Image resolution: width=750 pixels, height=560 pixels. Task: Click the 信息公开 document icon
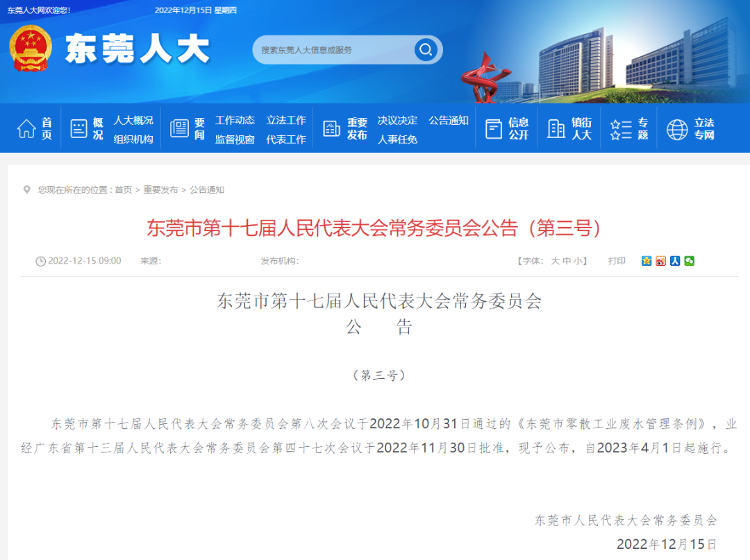click(x=493, y=129)
